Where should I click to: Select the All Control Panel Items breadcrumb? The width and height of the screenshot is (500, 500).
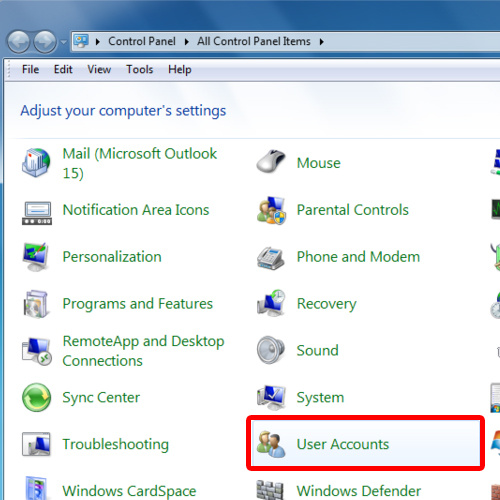coord(254,41)
